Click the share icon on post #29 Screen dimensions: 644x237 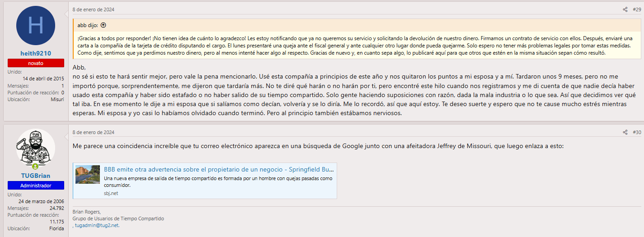click(x=625, y=9)
